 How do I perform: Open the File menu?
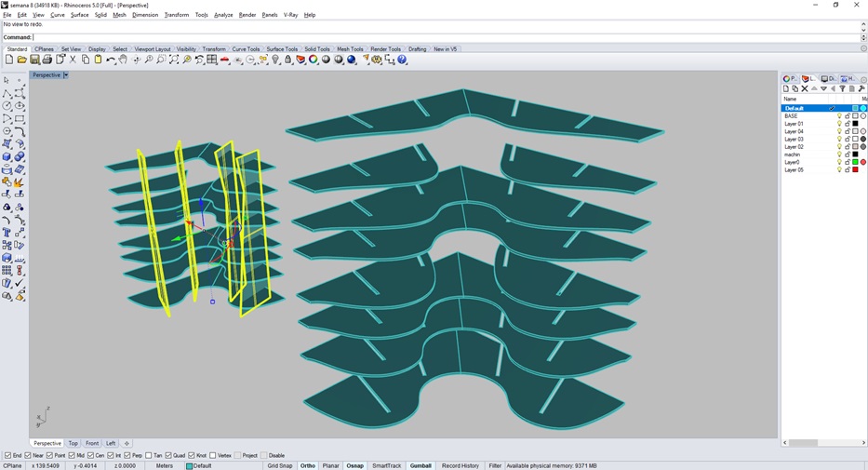tap(7, 15)
